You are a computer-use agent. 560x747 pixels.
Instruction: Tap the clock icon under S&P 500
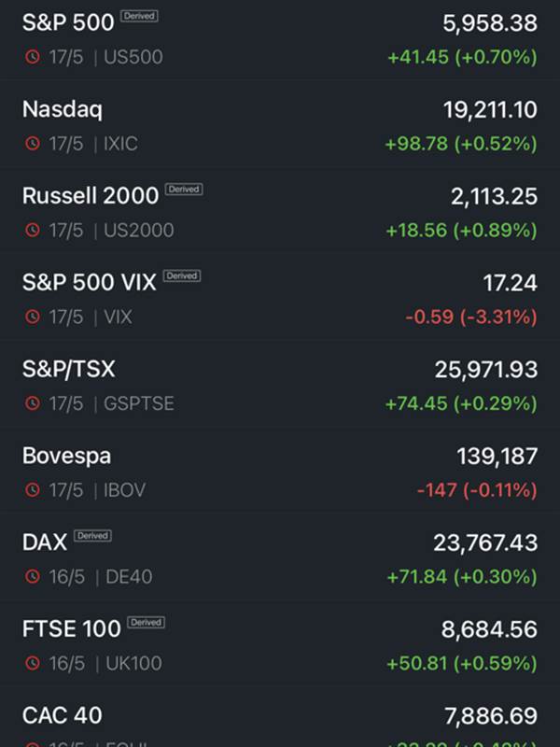click(33, 57)
